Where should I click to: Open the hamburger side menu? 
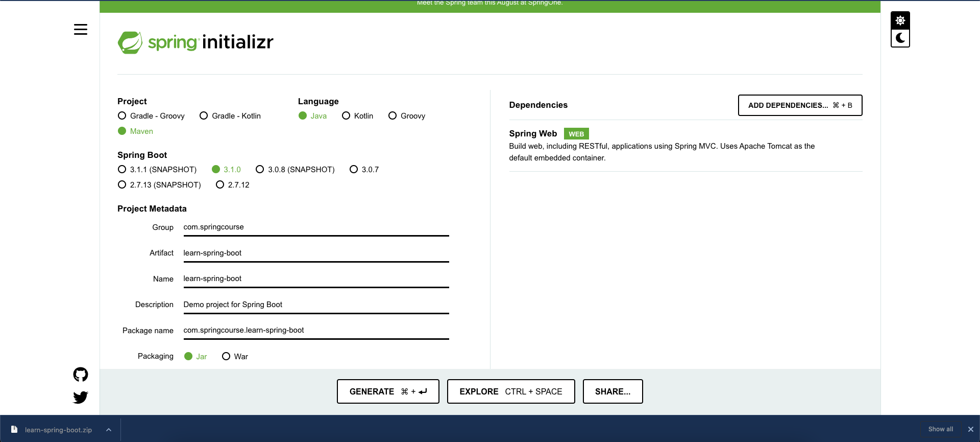coord(81,30)
